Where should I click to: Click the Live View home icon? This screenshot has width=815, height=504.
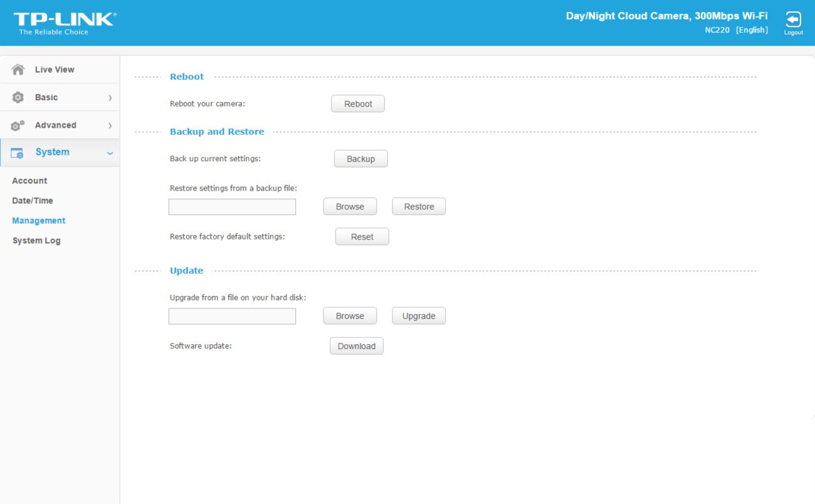coord(18,70)
